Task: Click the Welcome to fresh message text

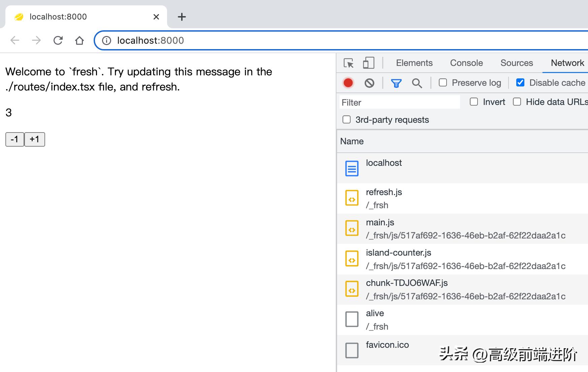Action: tap(139, 79)
